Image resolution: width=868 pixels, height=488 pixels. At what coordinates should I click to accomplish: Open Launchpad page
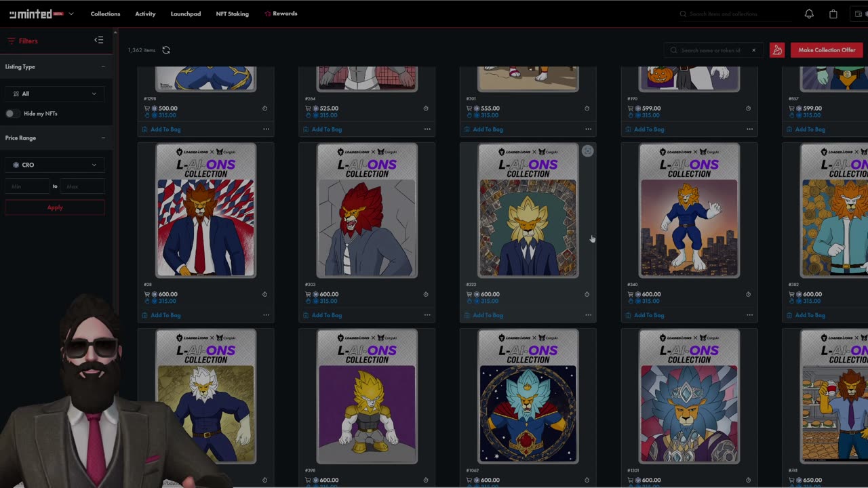point(186,14)
